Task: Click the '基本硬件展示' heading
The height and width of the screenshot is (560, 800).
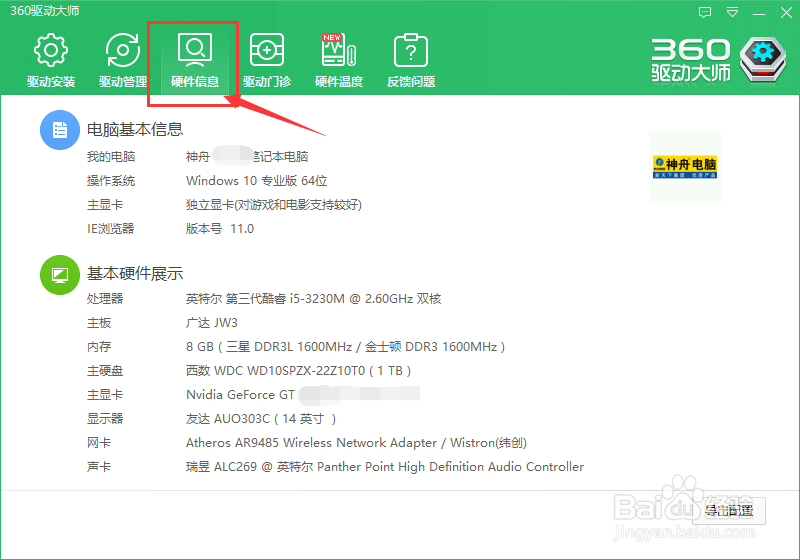Action: click(135, 274)
